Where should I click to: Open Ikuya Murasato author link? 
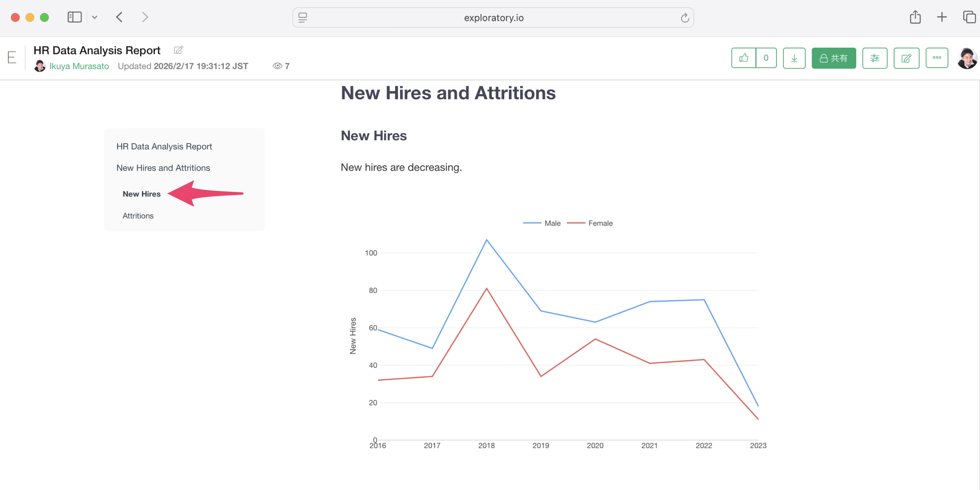point(79,66)
